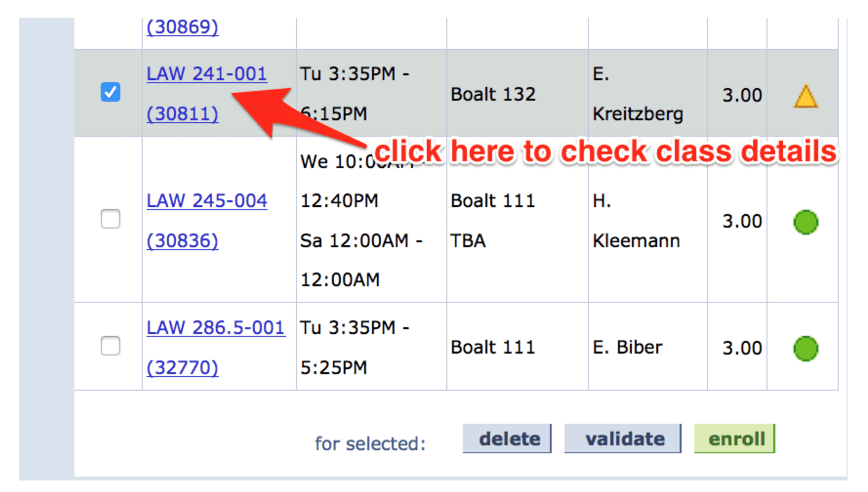
Task: Open the (30869) link at top
Action: pyautogui.click(x=183, y=27)
